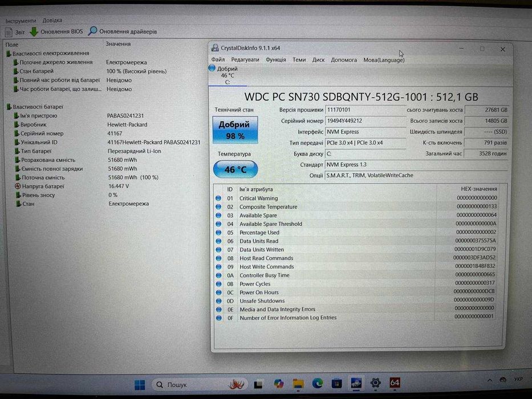Click the 46 °C temperature indicator button
The image size is (532, 399).
(x=235, y=169)
